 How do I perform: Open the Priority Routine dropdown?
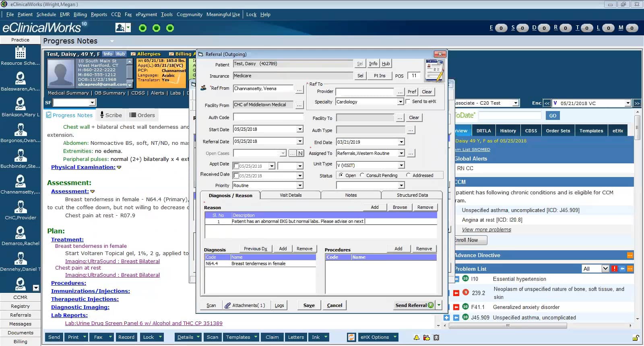click(x=300, y=185)
